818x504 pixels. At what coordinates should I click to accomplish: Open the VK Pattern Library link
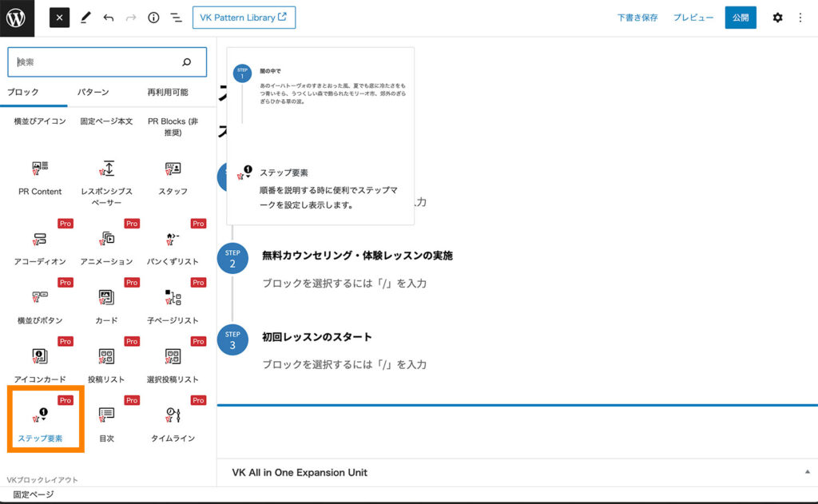pos(244,17)
